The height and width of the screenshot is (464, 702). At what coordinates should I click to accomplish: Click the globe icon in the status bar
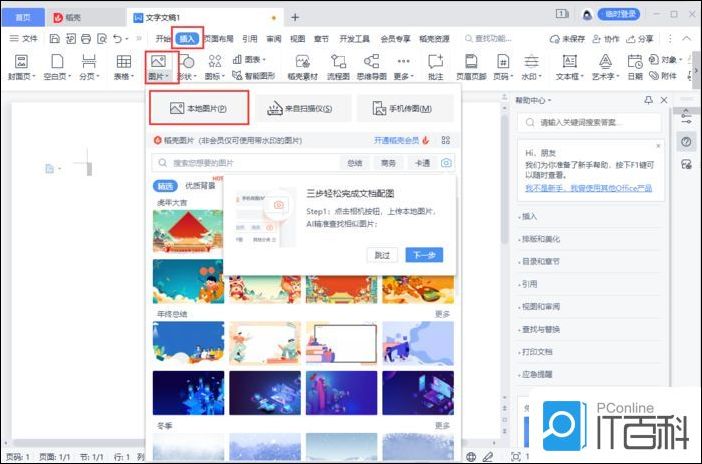click(x=471, y=456)
